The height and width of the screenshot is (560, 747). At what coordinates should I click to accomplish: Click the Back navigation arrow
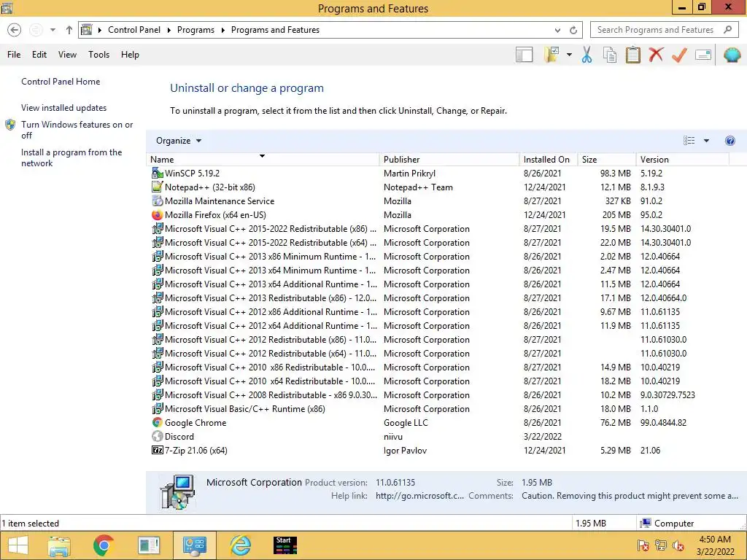pos(15,30)
